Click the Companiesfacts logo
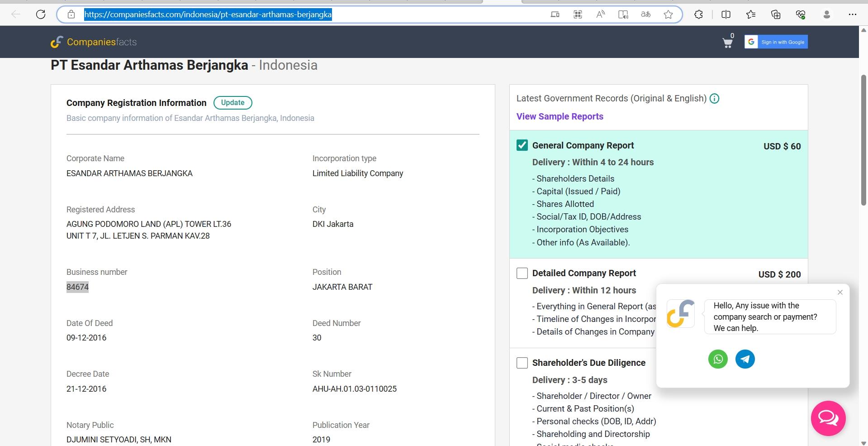 (94, 42)
